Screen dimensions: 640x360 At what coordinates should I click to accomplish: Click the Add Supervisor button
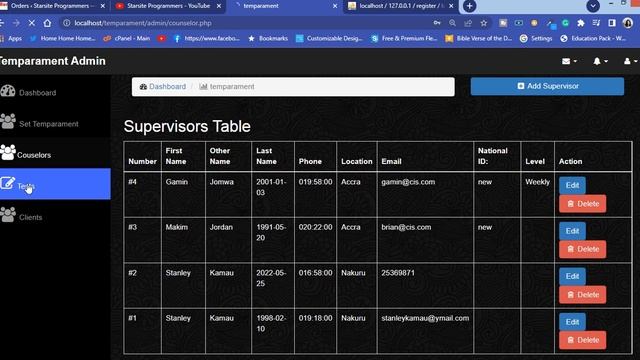pyautogui.click(x=547, y=86)
